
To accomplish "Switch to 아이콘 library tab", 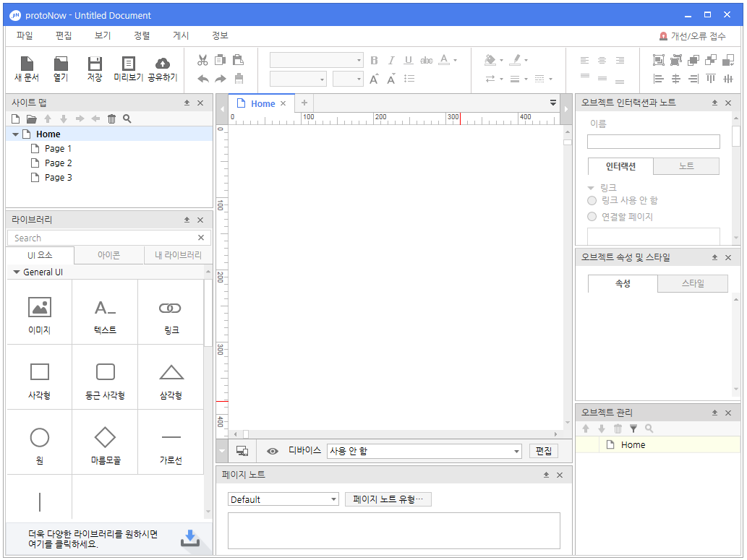I will click(108, 255).
